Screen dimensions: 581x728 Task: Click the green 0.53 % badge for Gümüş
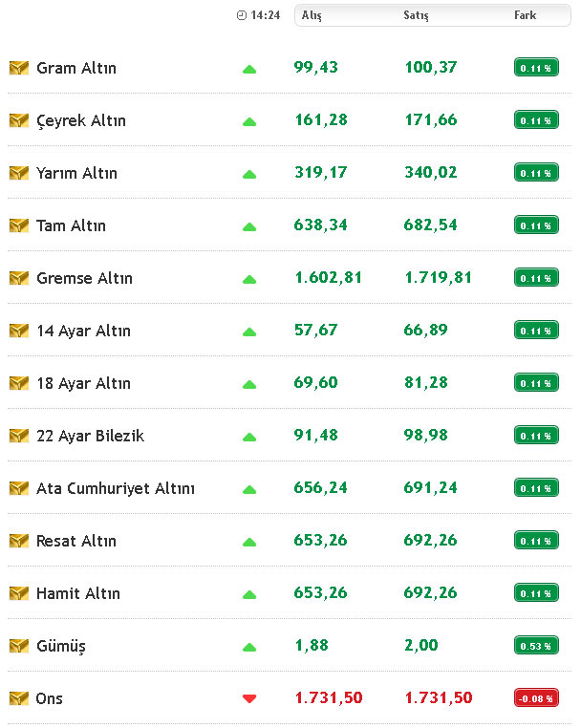tap(536, 645)
